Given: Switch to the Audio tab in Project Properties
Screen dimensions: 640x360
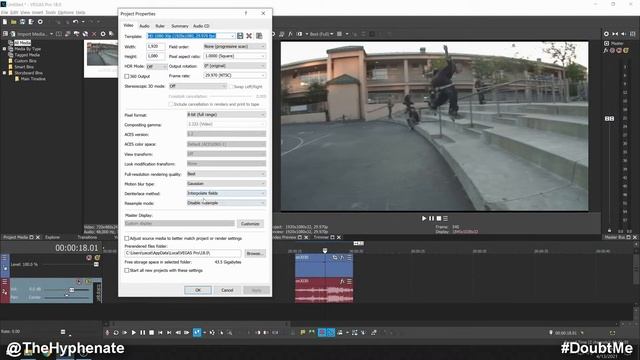Looking at the screenshot, I should 144,26.
